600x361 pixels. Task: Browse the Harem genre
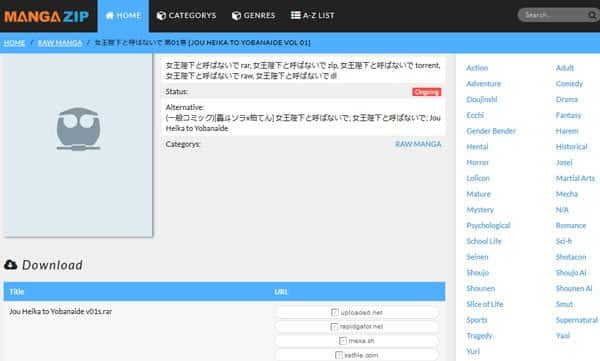(567, 131)
